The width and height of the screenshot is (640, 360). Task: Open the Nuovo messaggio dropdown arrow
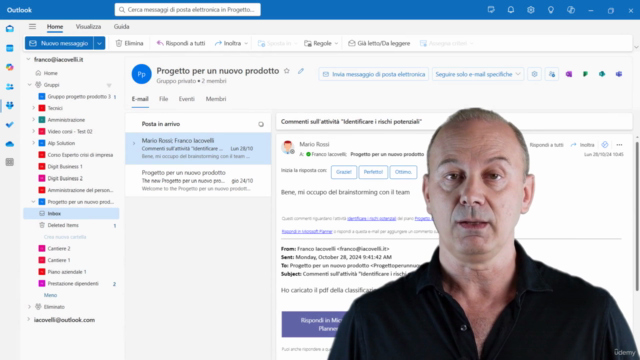100,43
